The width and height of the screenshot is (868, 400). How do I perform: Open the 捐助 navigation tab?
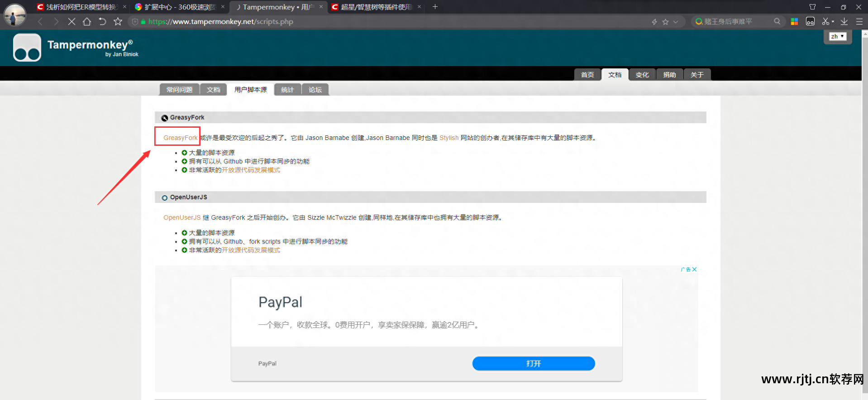pos(670,75)
